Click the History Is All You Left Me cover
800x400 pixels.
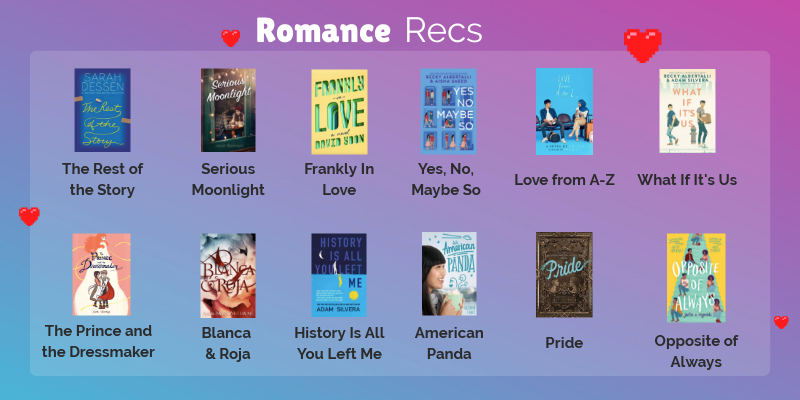[x=339, y=275]
